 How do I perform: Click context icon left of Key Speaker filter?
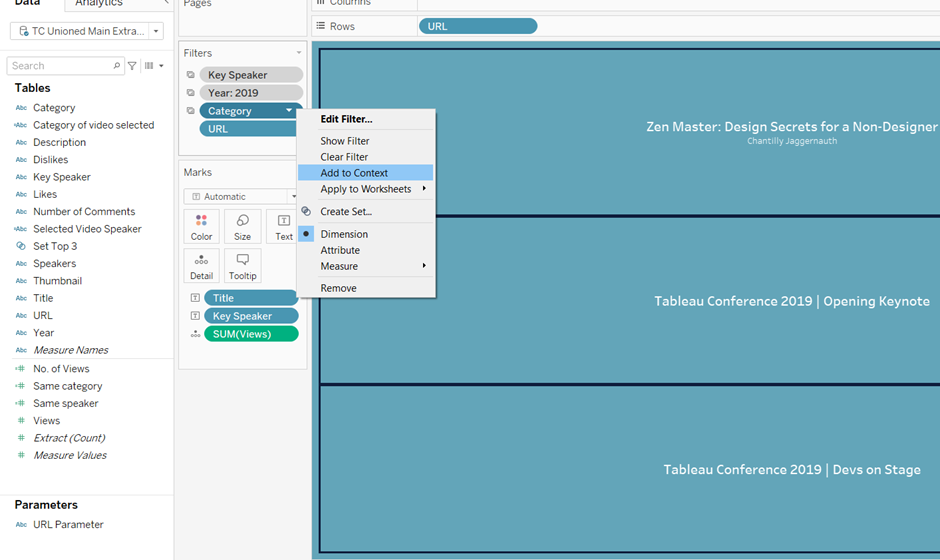(x=191, y=75)
